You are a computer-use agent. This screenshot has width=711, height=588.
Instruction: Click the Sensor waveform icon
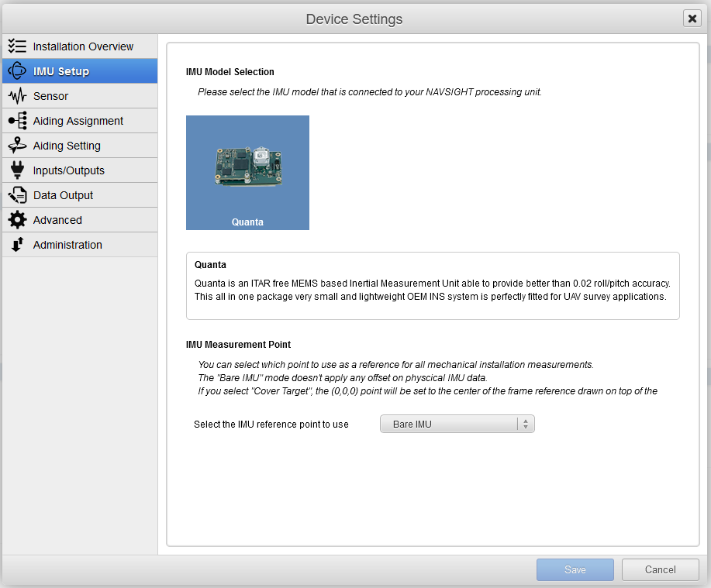click(17, 96)
